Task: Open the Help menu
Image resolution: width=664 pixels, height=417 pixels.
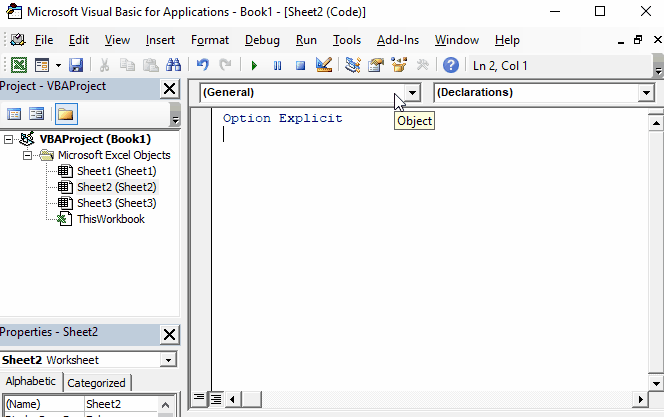Action: coord(507,40)
